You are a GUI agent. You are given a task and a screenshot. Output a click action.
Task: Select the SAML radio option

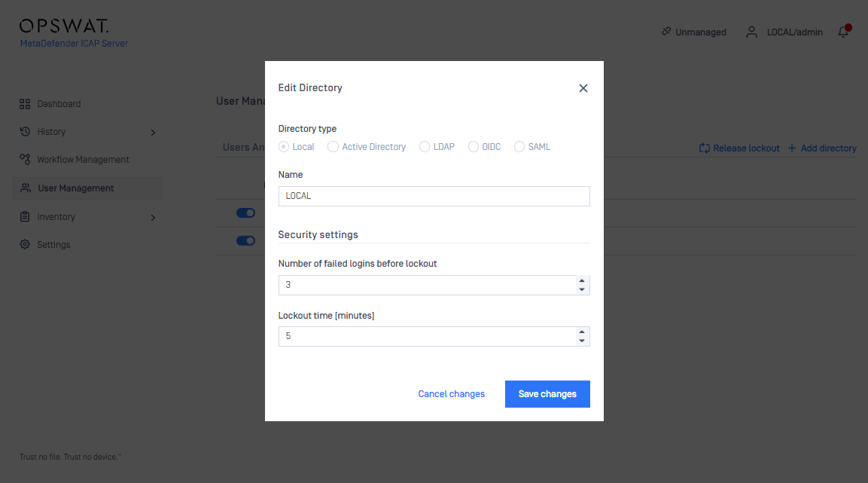pos(519,147)
